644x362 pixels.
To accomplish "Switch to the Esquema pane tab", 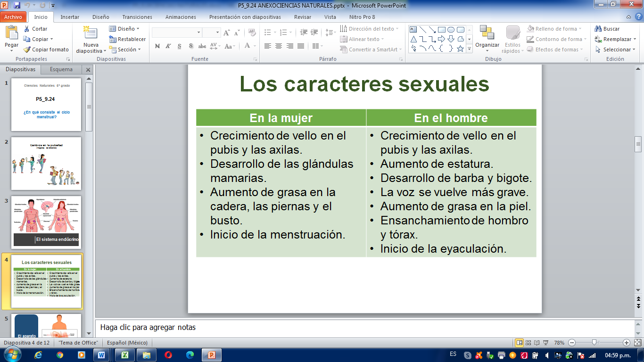I will pos(61,69).
